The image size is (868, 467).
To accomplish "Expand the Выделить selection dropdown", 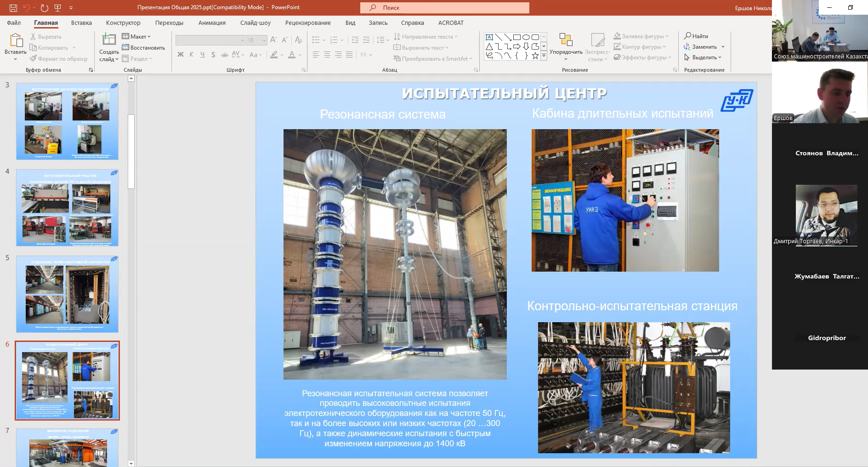I will point(703,57).
